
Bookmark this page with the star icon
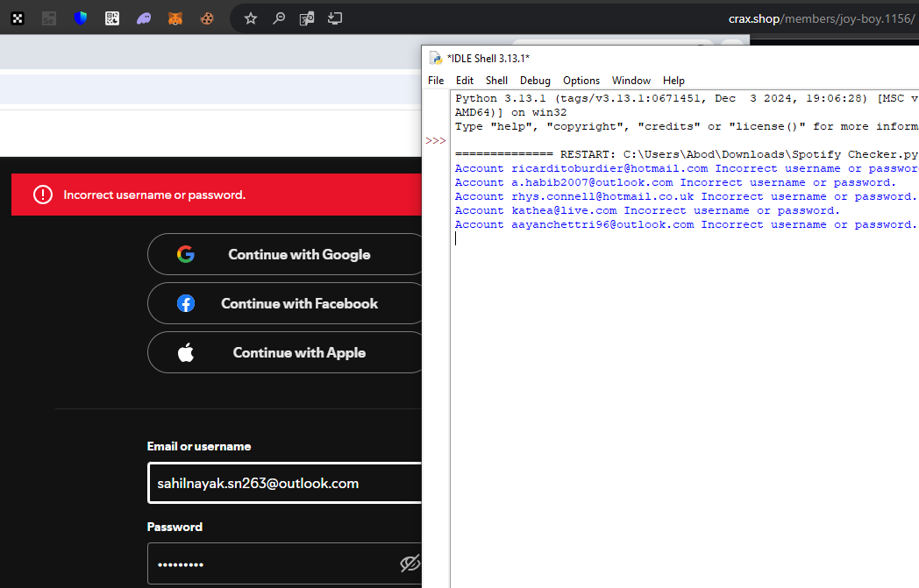[x=251, y=18]
